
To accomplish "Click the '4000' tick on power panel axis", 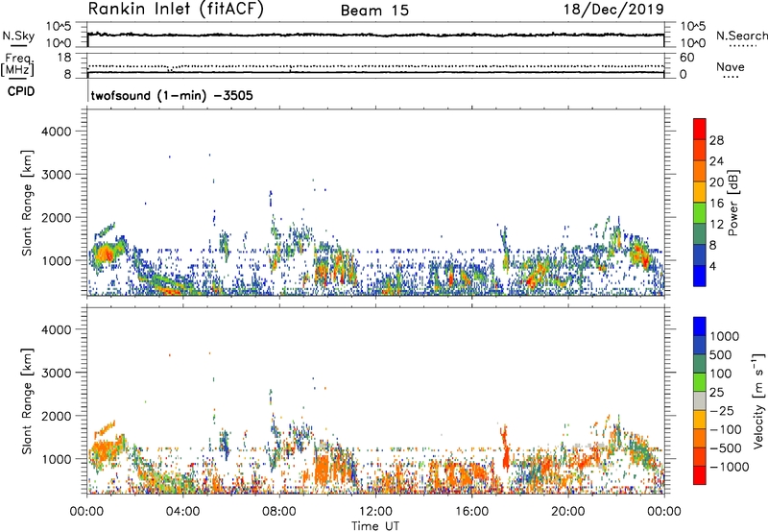I will (x=56, y=132).
